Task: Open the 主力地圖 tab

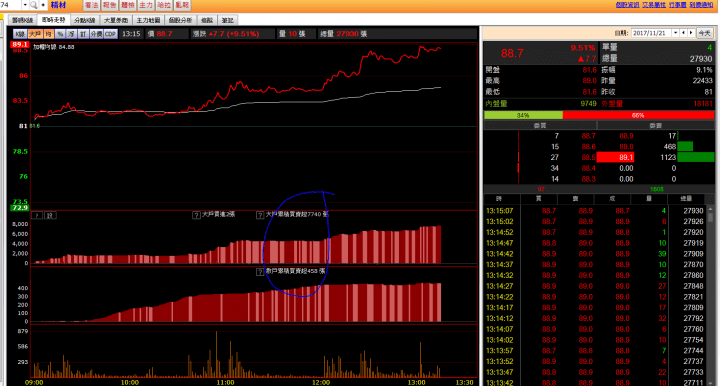Action: (148, 20)
